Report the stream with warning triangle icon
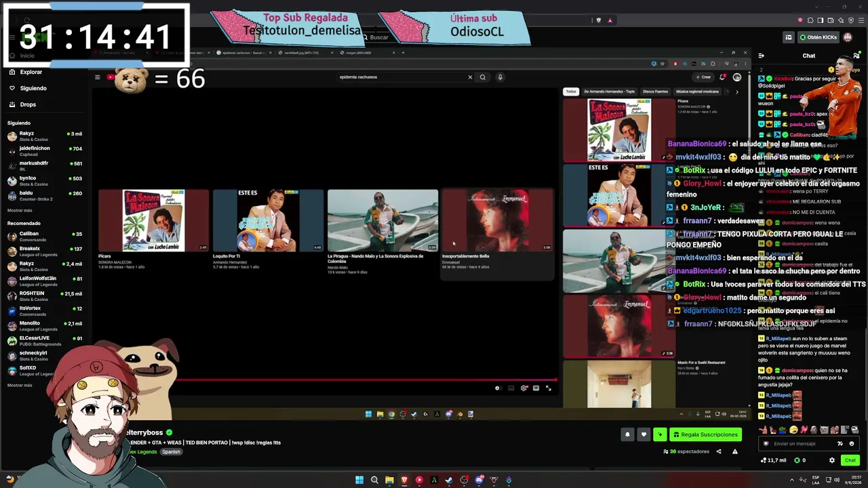This screenshot has width=868, height=488. click(734, 451)
